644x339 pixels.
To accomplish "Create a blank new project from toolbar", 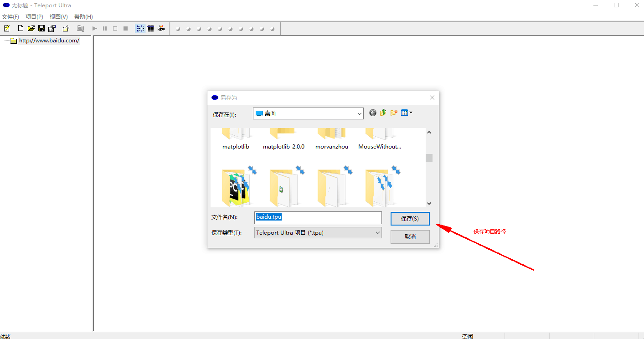I will pos(21,28).
